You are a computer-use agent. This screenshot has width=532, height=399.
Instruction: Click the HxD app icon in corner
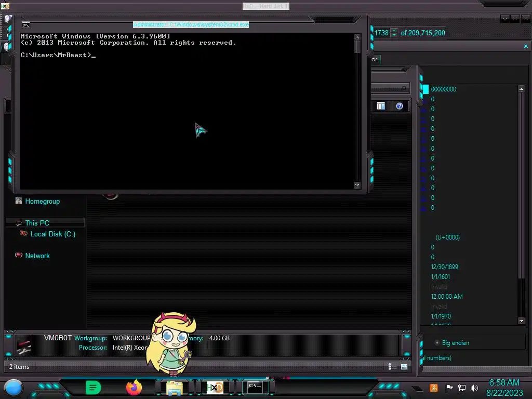(x=5, y=6)
